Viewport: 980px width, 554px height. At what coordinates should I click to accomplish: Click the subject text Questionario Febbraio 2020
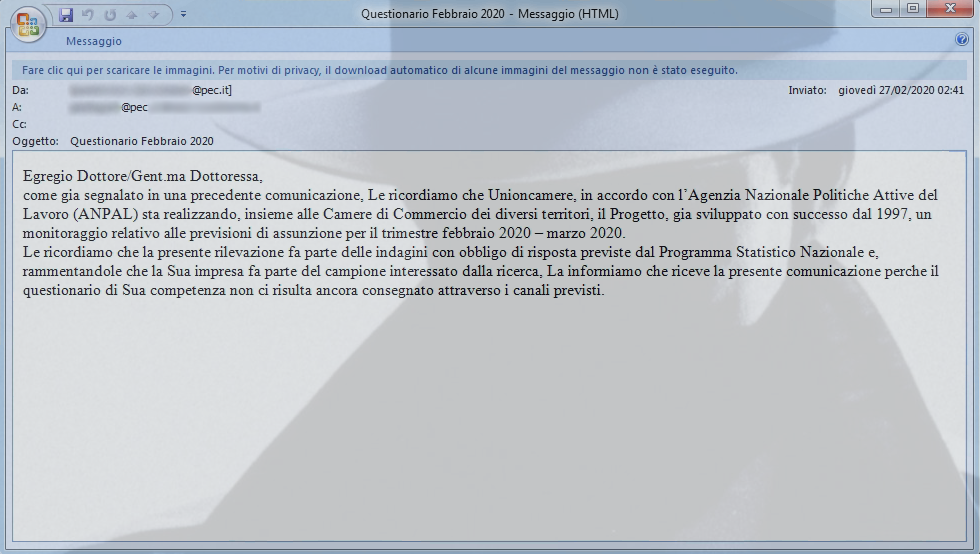(x=142, y=141)
